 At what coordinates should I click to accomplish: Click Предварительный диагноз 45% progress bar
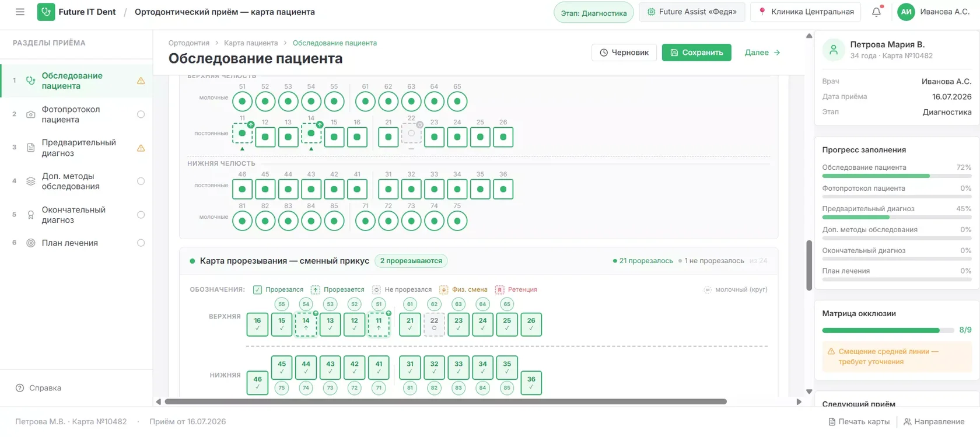897,217
